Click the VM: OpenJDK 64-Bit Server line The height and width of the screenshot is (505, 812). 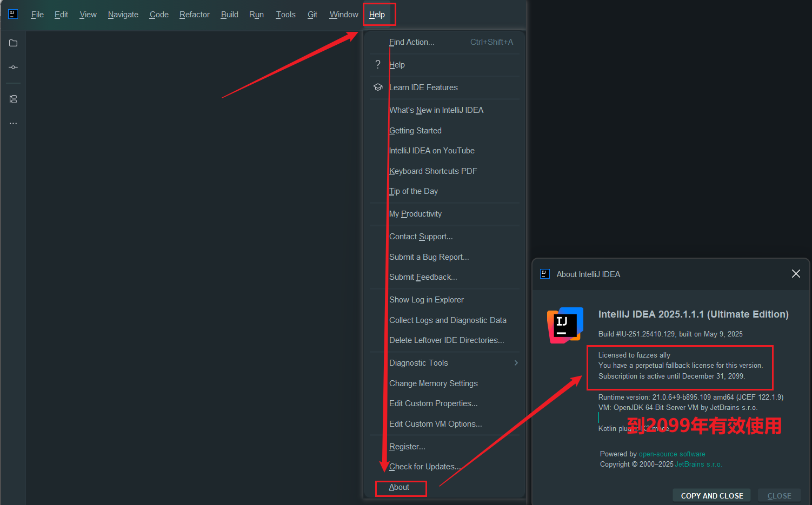678,408
